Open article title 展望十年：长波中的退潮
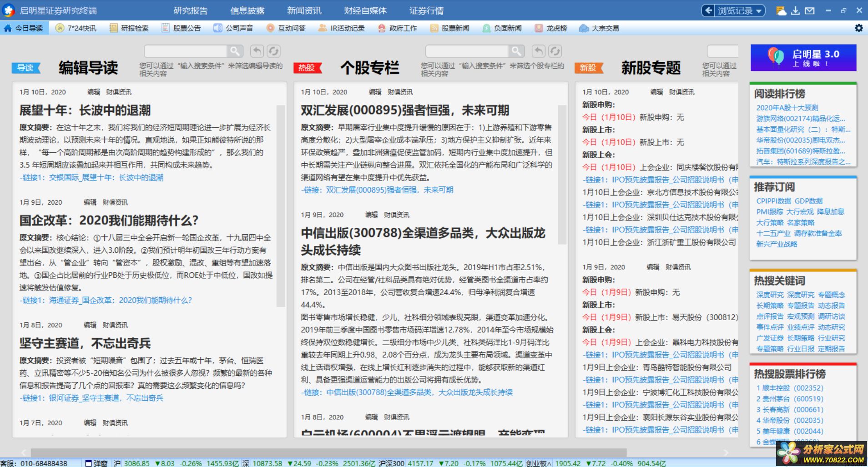Image resolution: width=868 pixels, height=467 pixels. coord(85,110)
